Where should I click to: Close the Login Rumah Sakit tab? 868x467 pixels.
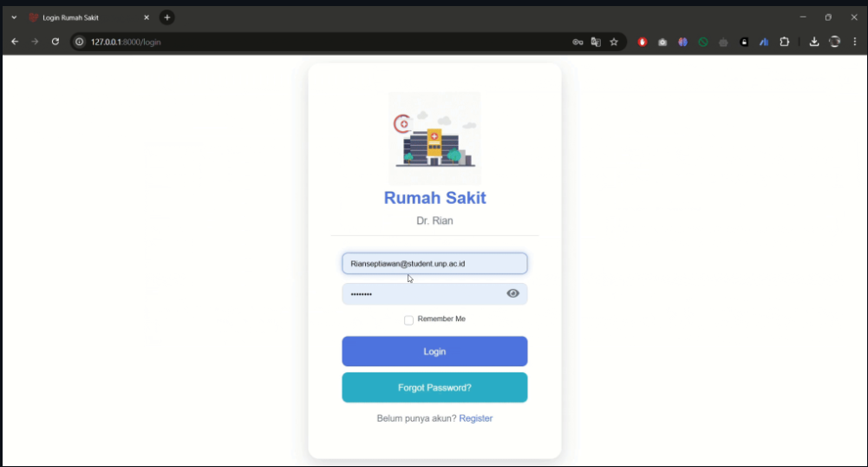147,17
